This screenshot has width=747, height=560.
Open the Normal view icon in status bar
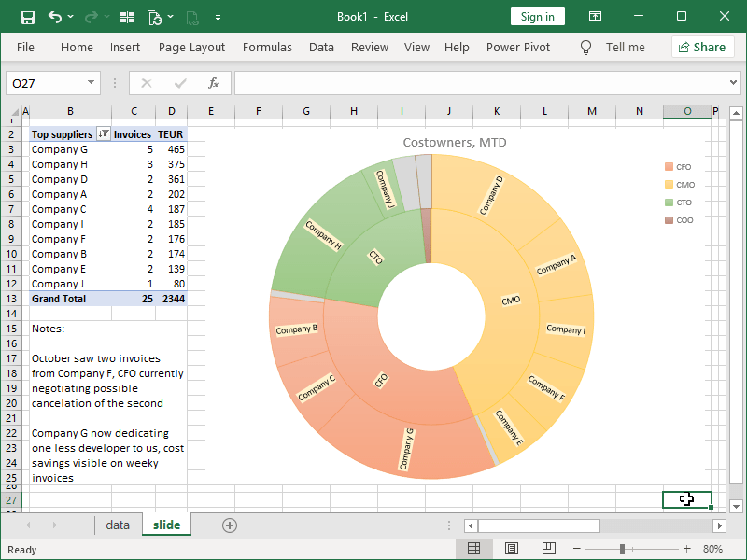(474, 549)
